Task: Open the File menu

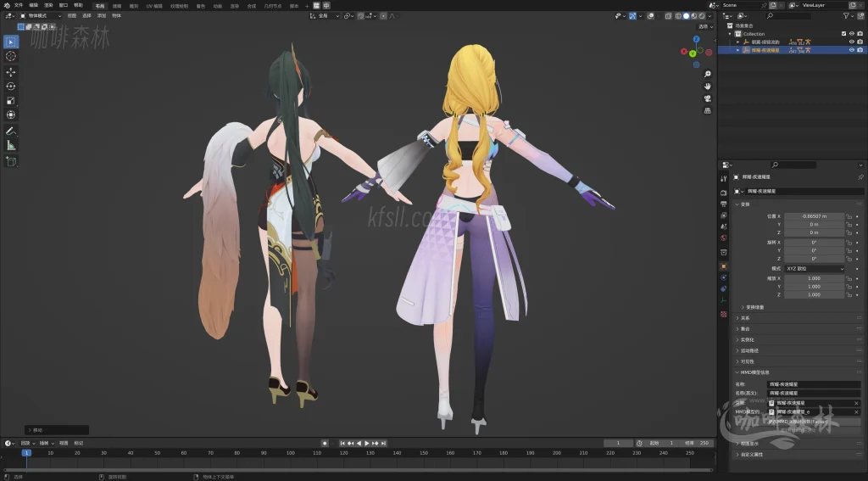Action: tap(19, 5)
